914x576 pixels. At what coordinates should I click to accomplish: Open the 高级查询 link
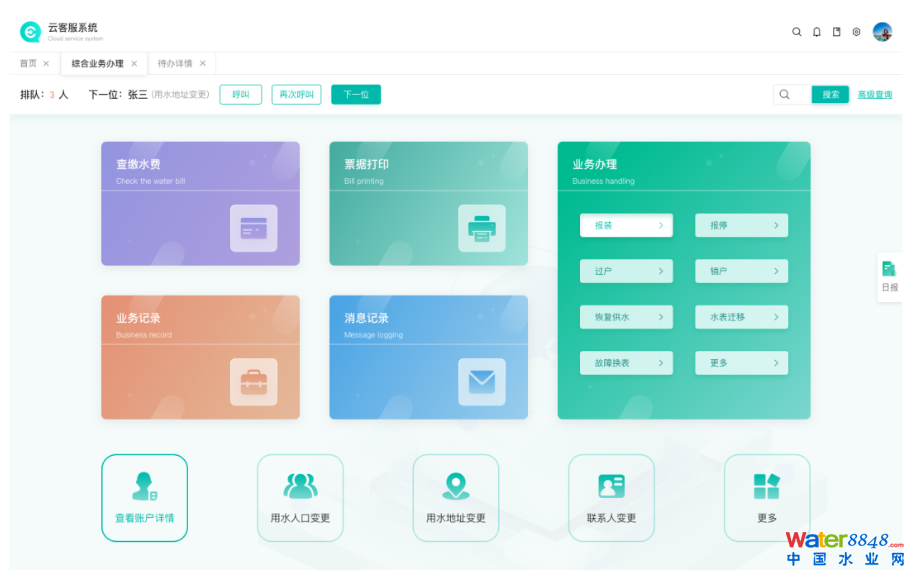point(874,95)
